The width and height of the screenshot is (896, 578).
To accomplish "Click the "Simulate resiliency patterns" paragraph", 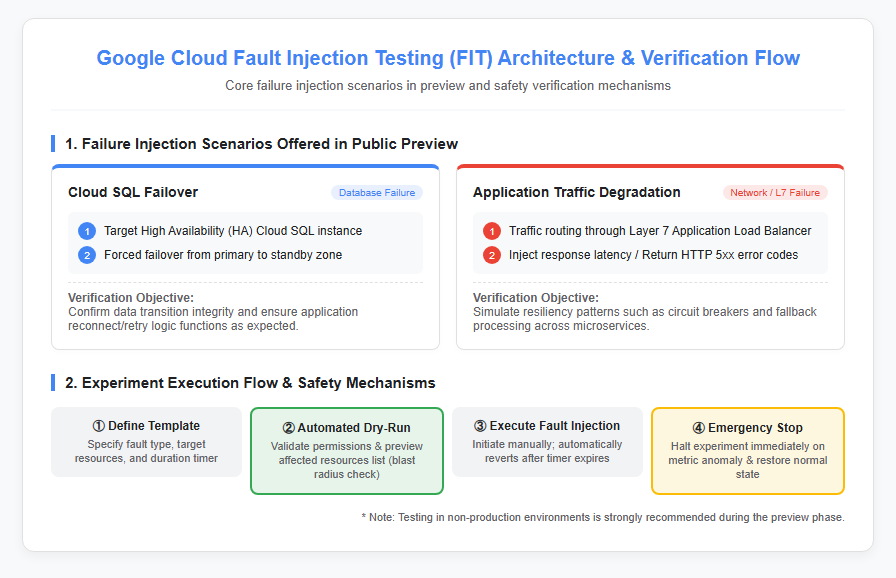I will point(645,319).
